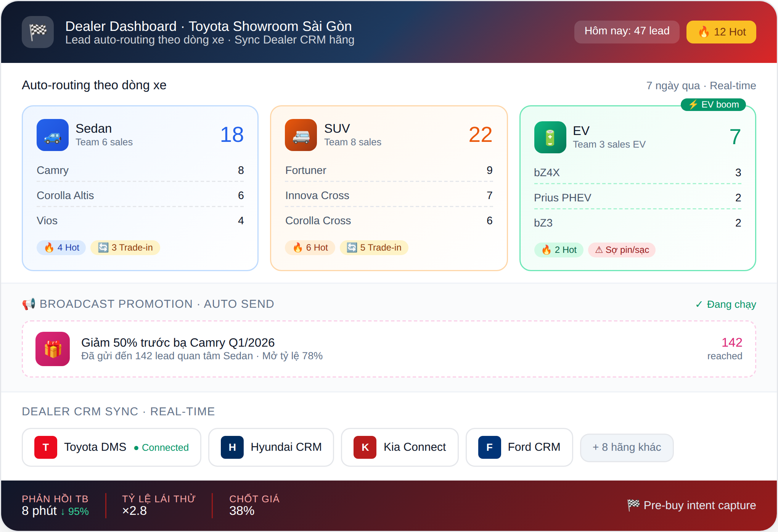This screenshot has width=778, height=532.
Task: Click the Hôm nay: 47 lead badge
Action: coord(627,32)
